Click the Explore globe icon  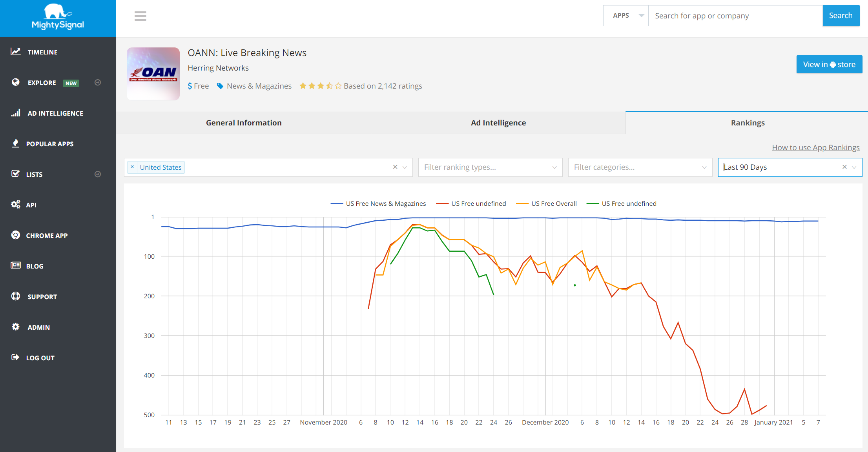click(x=16, y=82)
